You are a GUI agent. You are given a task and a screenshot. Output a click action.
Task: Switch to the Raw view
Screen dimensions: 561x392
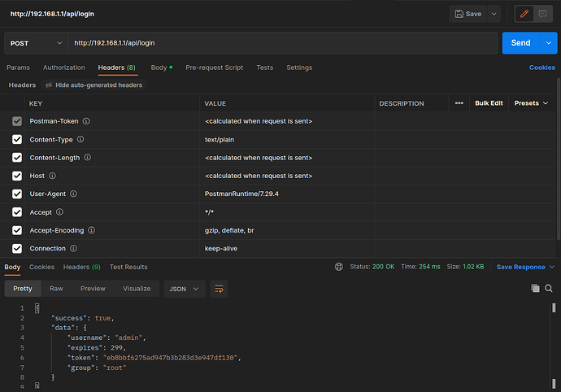click(x=56, y=289)
